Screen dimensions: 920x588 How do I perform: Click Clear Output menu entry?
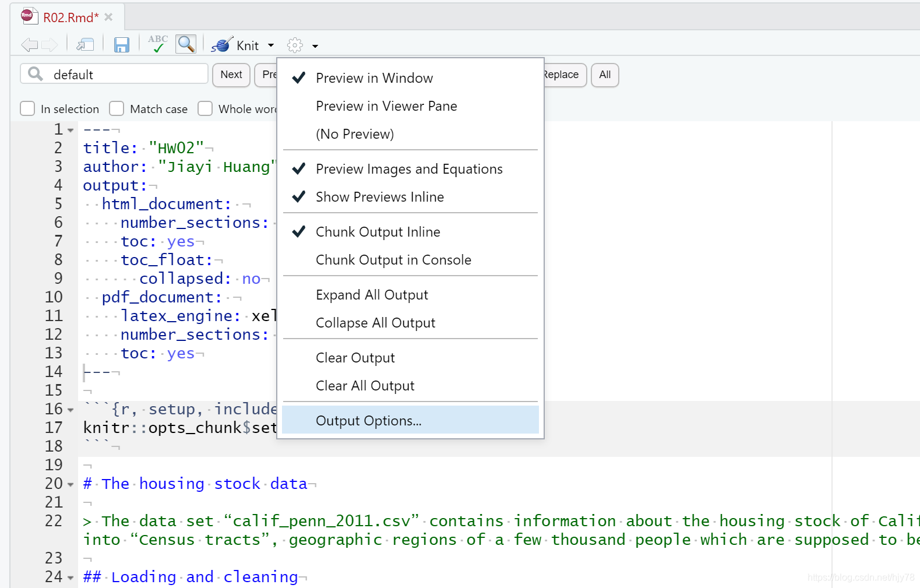(410, 358)
